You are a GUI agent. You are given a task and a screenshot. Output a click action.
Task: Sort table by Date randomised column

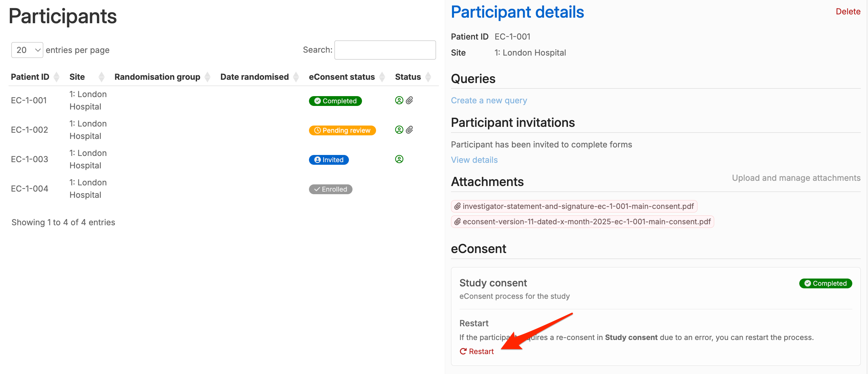click(259, 77)
